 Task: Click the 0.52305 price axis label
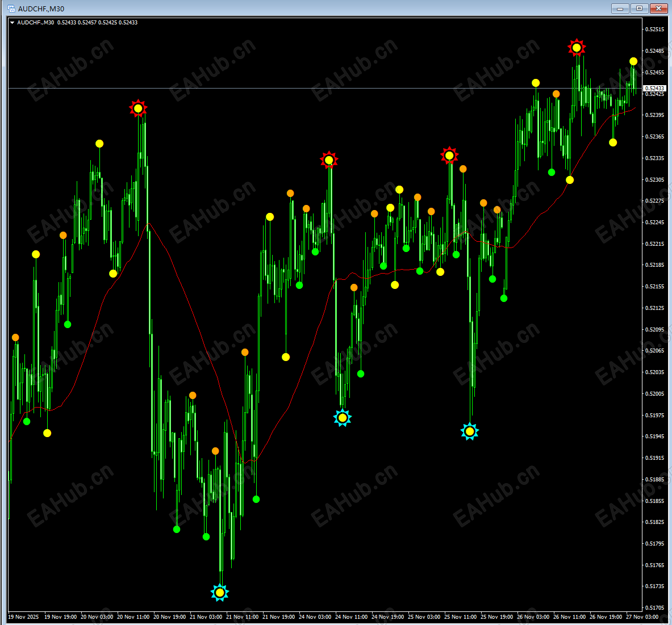pyautogui.click(x=654, y=179)
